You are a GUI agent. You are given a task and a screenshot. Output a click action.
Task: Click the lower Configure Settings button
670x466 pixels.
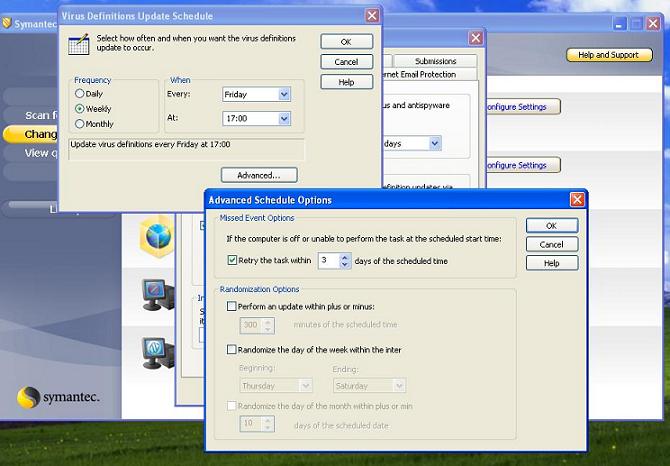point(522,165)
